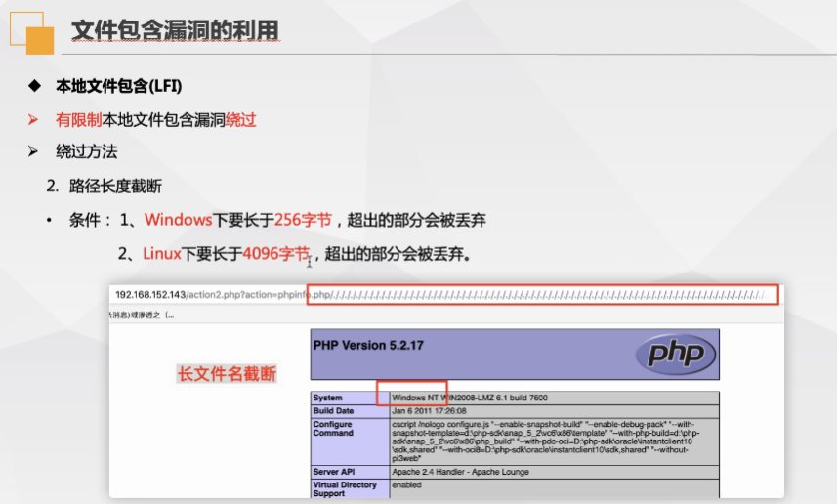Click the URL address 192.168.152.143 in the address bar
837x504 pixels.
[x=150, y=295]
